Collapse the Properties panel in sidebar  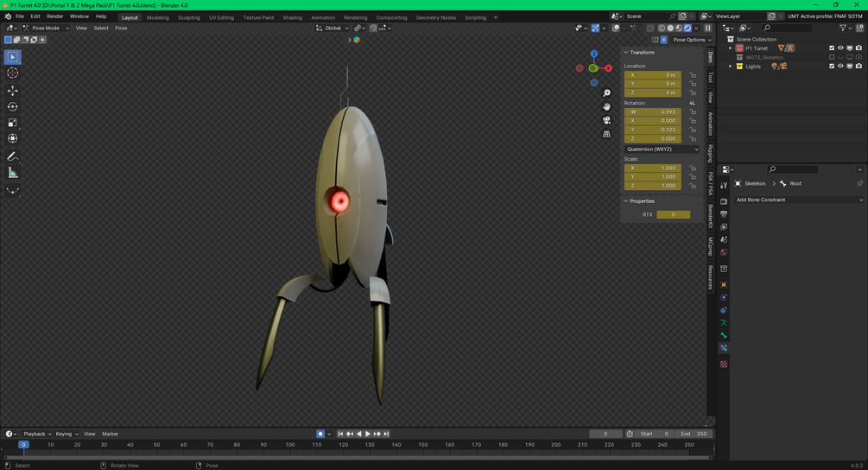click(x=626, y=201)
